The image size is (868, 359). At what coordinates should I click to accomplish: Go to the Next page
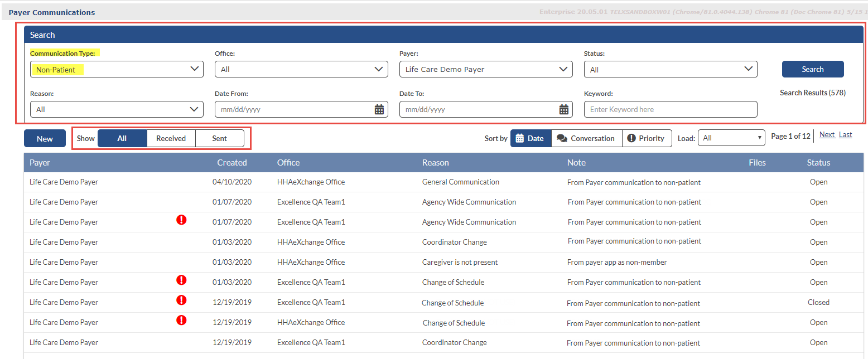pos(827,135)
